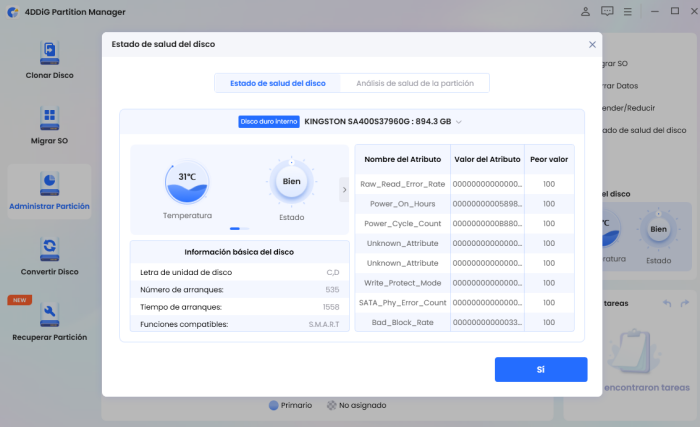Screen dimensions: 700x427
Task: Click the Nombre del Atributo column header
Action: (402, 160)
